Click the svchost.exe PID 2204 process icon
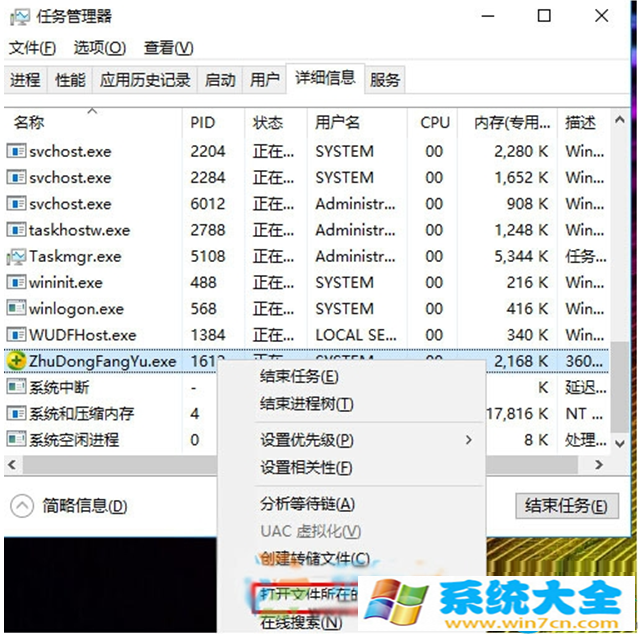Viewport: 640px width, 636px height. (16, 151)
